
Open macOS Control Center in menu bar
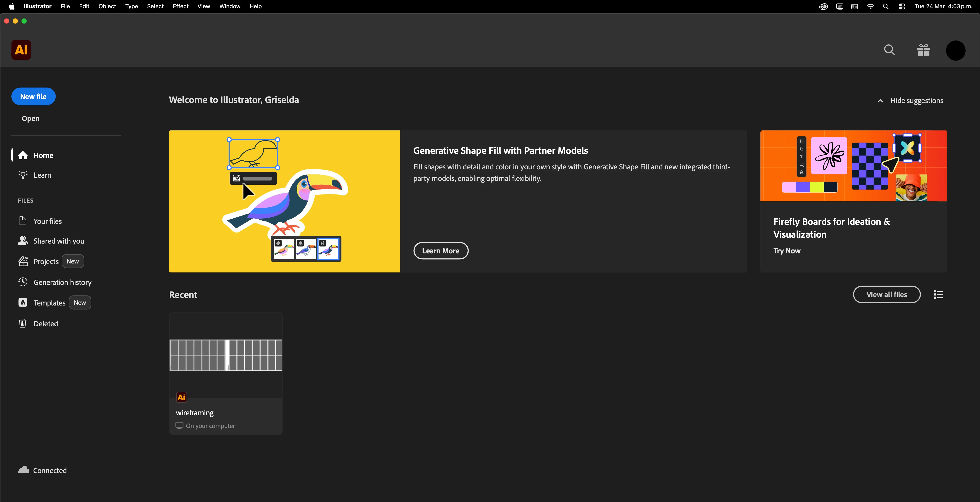[902, 7]
